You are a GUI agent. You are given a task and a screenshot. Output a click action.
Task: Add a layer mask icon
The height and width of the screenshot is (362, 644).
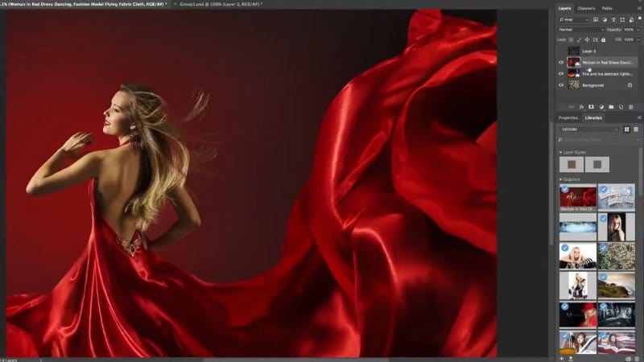591,107
